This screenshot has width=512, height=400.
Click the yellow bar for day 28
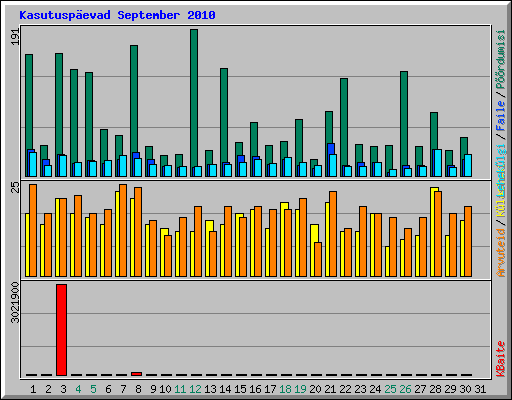point(432,232)
